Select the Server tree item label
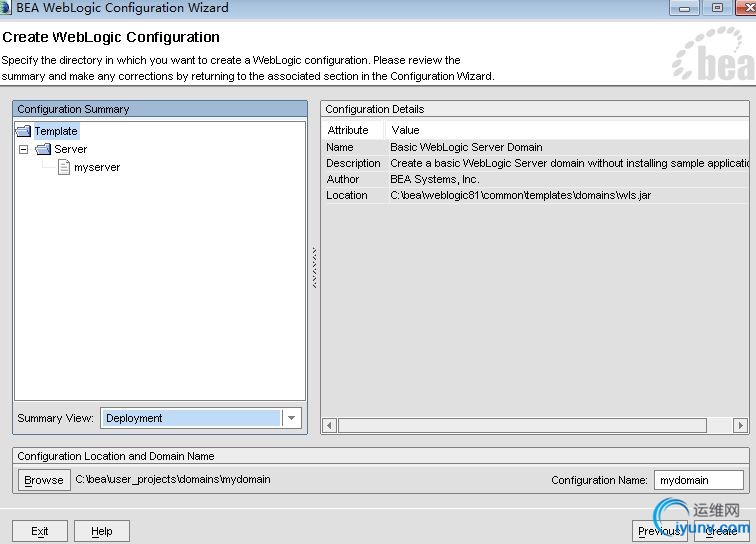 [70, 149]
